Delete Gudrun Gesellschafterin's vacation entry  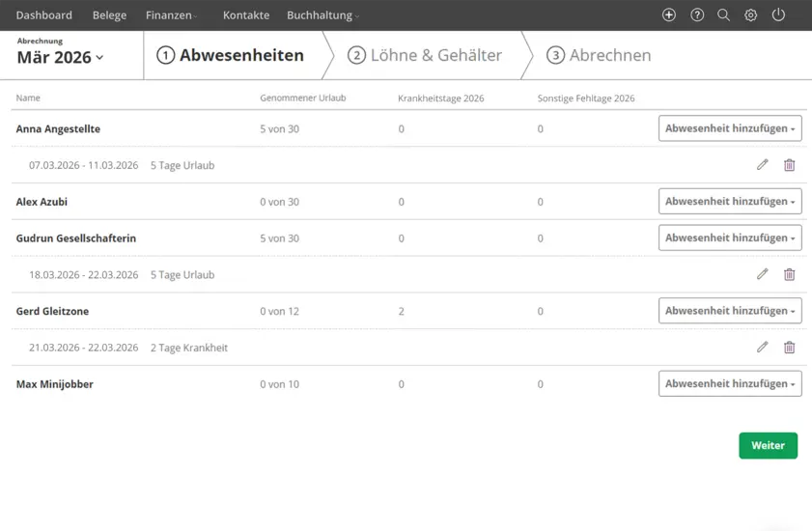[789, 274]
